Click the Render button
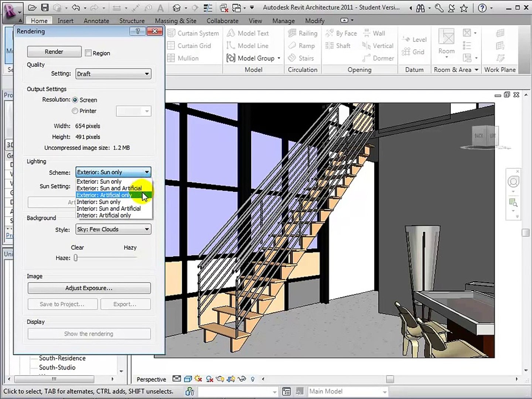 click(x=54, y=52)
